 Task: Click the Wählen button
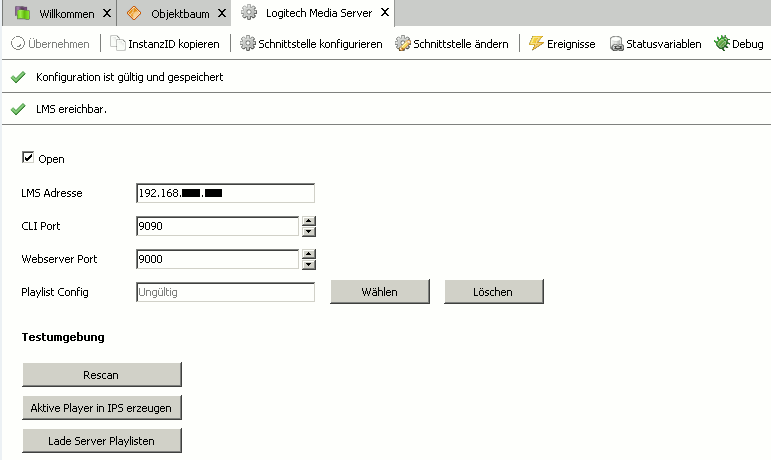coord(380,292)
